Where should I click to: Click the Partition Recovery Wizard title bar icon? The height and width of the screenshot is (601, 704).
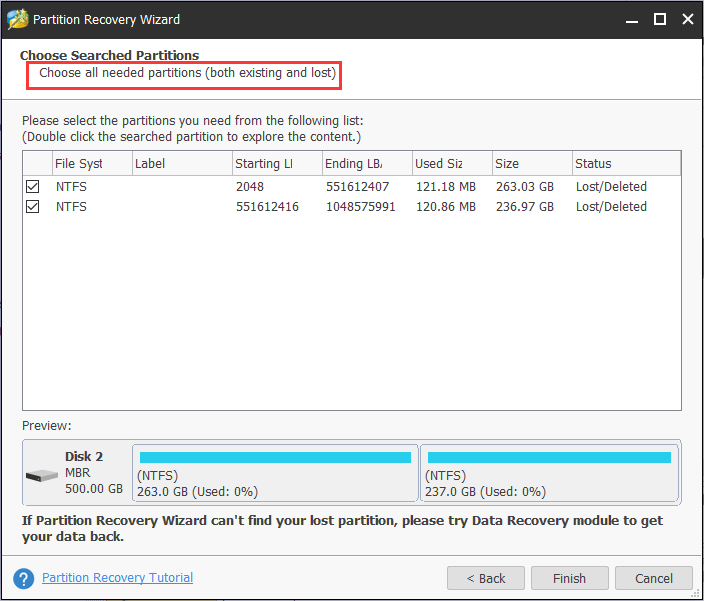[x=18, y=19]
